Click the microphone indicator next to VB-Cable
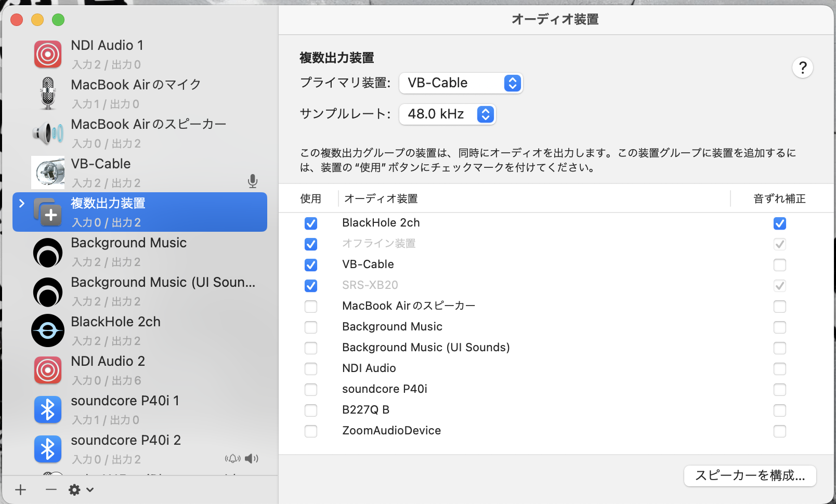This screenshot has height=504, width=836. (253, 181)
